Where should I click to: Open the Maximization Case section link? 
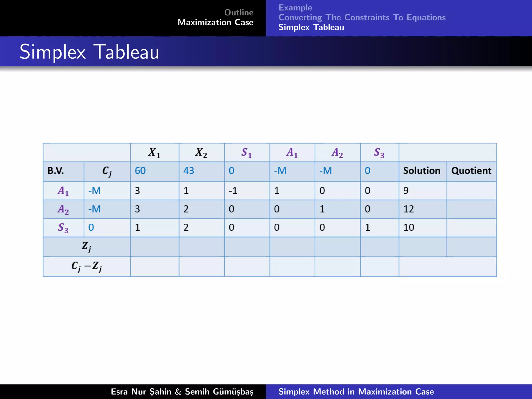[x=215, y=22]
